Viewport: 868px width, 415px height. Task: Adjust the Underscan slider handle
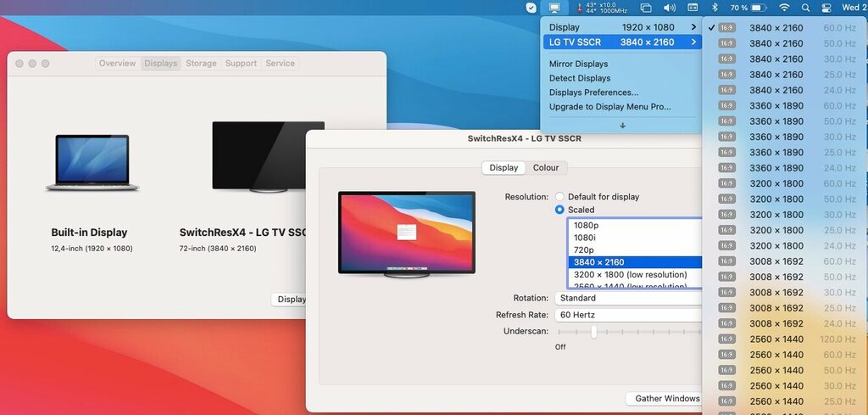point(593,332)
